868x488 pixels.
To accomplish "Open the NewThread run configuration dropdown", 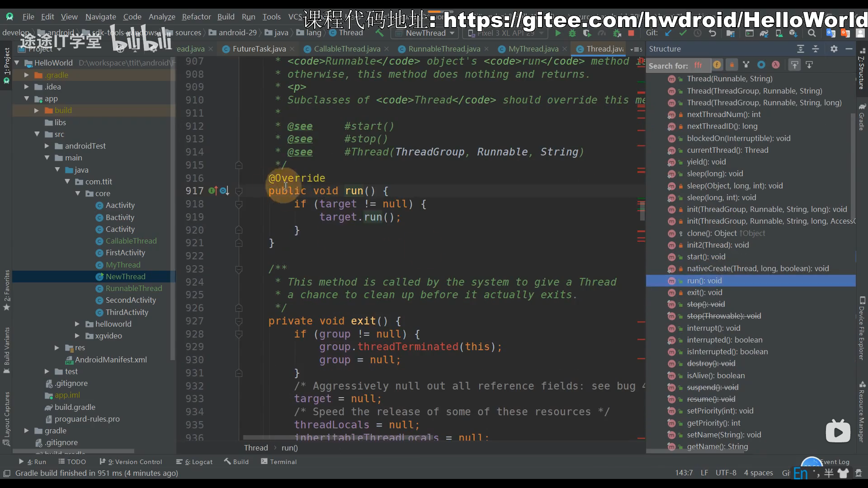I will click(425, 33).
